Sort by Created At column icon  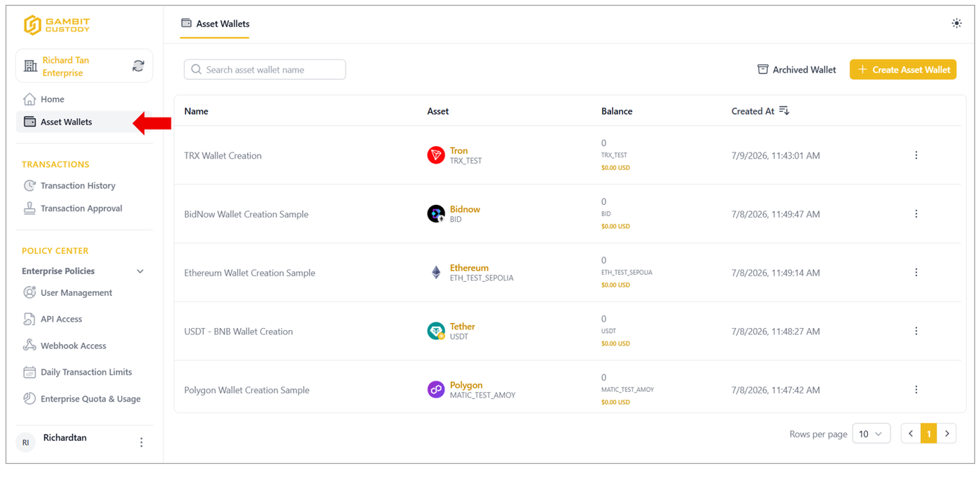click(784, 111)
